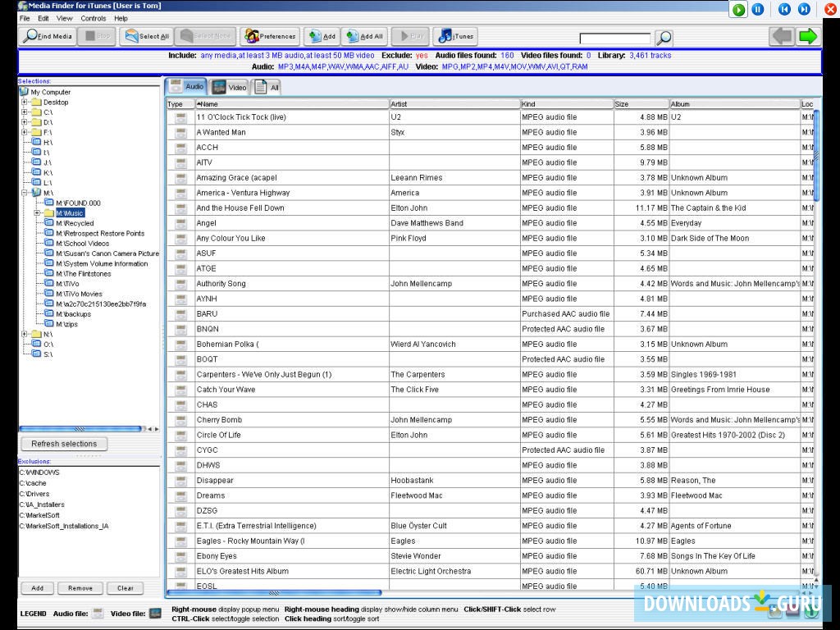This screenshot has height=630, width=840.
Task: Select ELO's Greatest Hits Album row
Action: (x=242, y=572)
